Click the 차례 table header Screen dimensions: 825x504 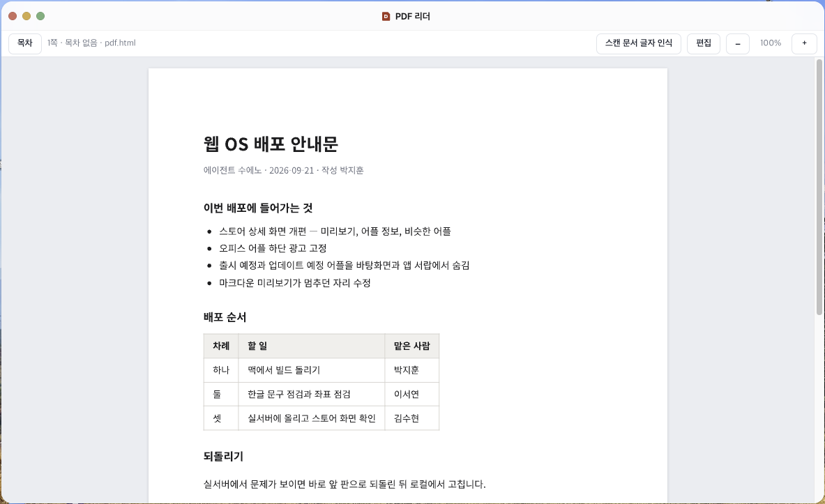tap(221, 346)
